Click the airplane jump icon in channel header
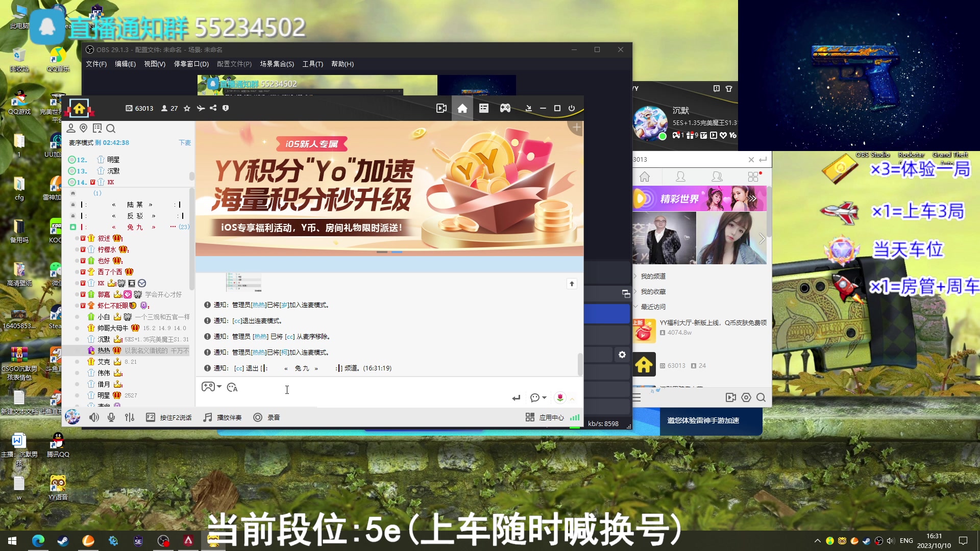 coord(201,108)
